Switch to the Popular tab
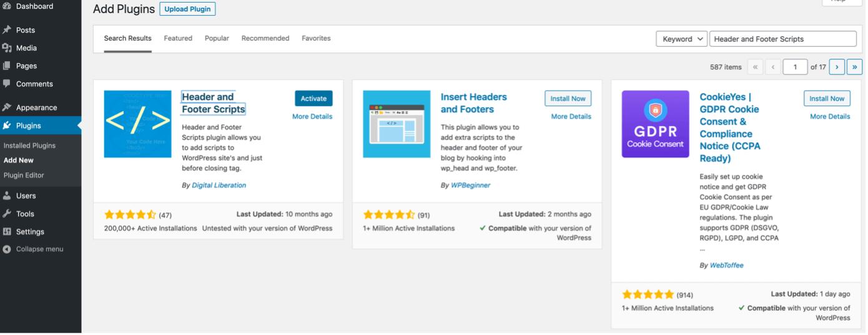The width and height of the screenshot is (868, 335). click(217, 39)
